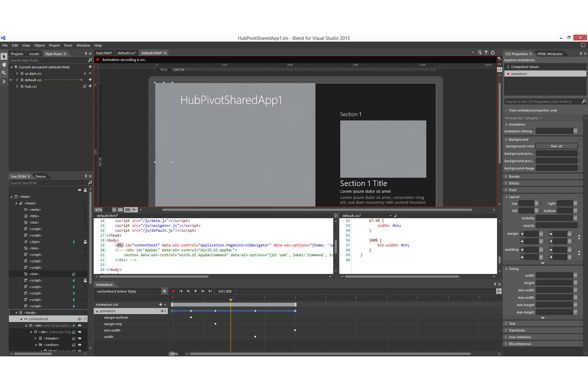Screen dimensions: 588x391
Task: Click the feedback speech bubble icon
Action: (x=583, y=45)
